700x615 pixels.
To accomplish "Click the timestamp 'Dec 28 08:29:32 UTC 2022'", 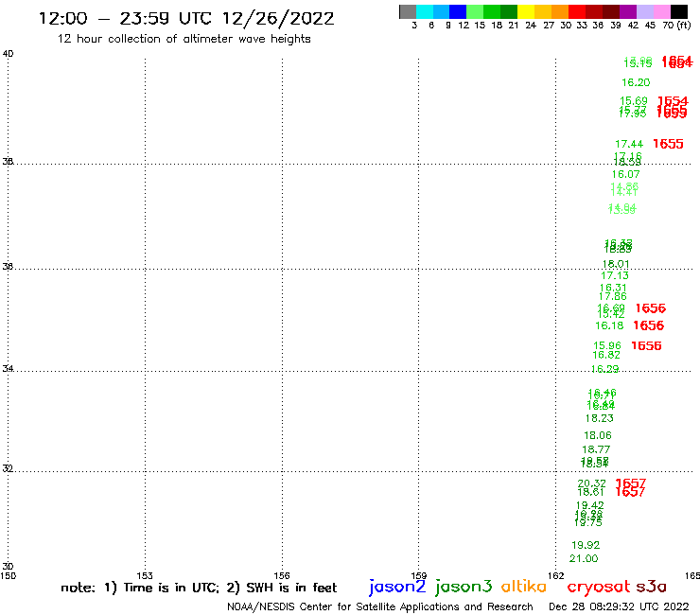I will [619, 606].
